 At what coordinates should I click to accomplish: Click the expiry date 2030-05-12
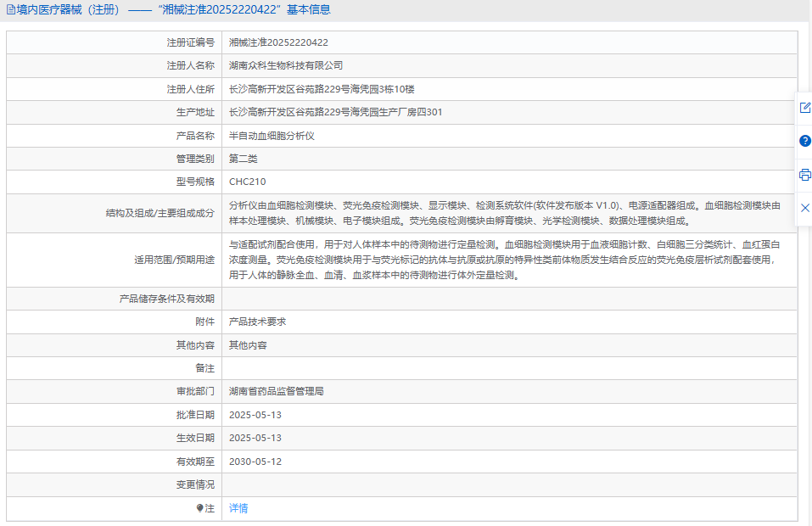[255, 462]
